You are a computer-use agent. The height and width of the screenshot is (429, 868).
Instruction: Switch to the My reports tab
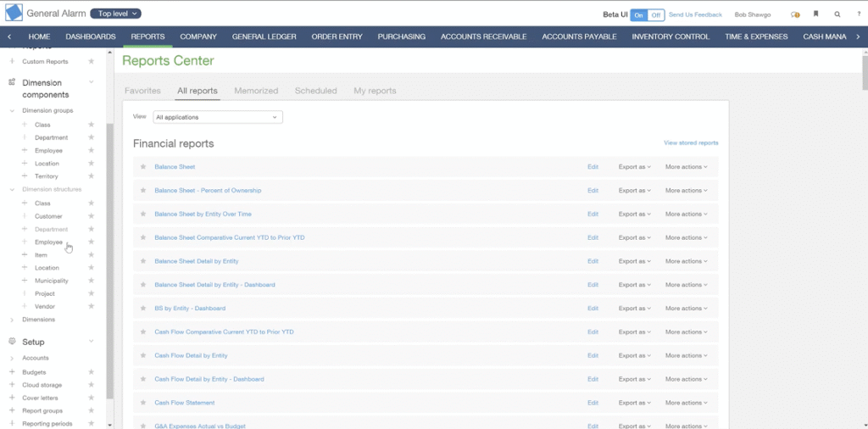pyautogui.click(x=375, y=91)
